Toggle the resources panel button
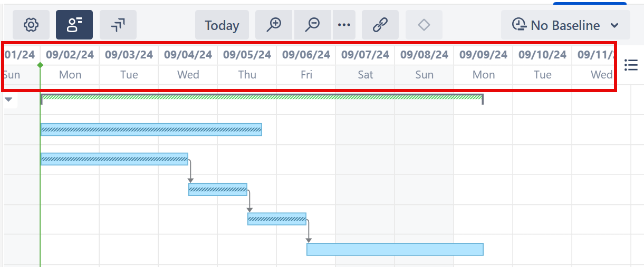This screenshot has height=267, width=644. 74,25
